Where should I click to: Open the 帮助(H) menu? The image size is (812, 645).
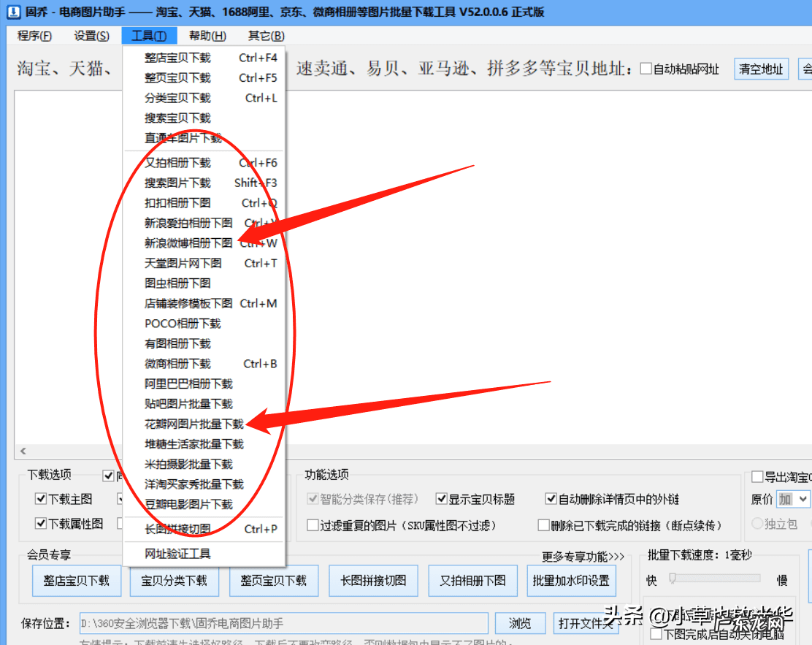[207, 35]
